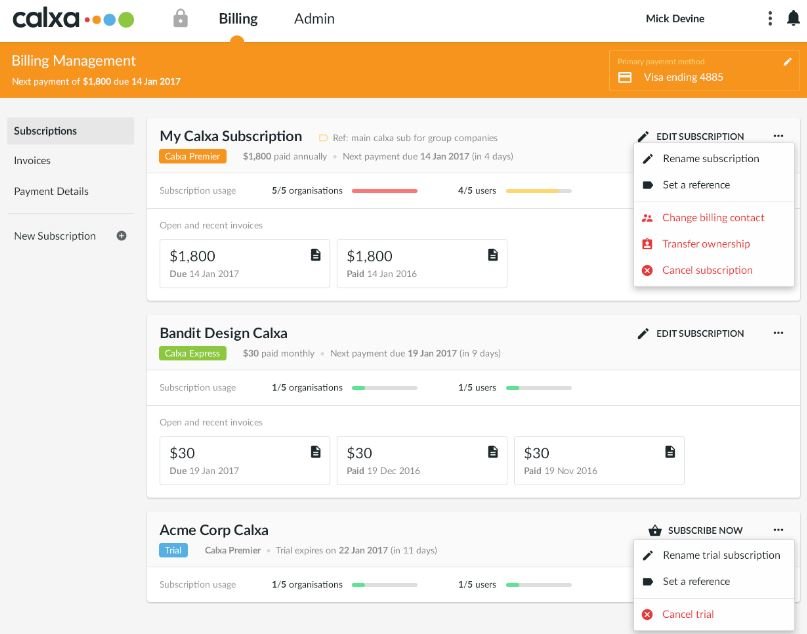Click the Acme Corp Calxa title
The width and height of the screenshot is (807, 634).
[x=214, y=530]
